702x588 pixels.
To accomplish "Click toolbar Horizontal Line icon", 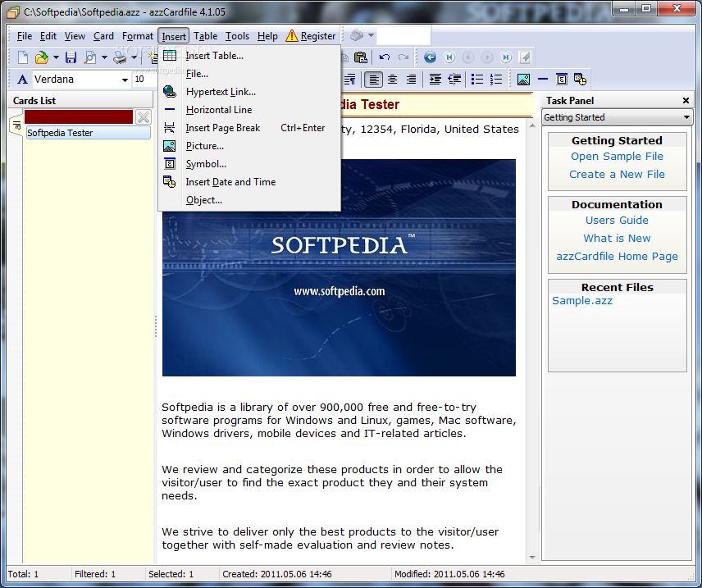I will 543,80.
